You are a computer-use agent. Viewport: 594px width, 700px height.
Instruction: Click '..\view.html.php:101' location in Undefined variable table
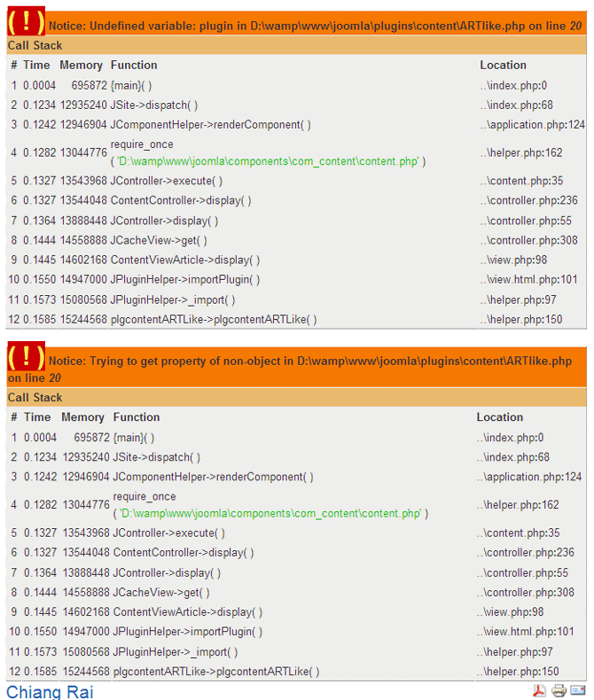(528, 279)
